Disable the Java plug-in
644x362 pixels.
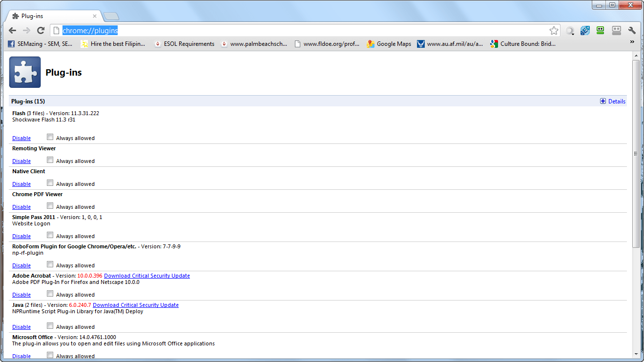point(21,327)
